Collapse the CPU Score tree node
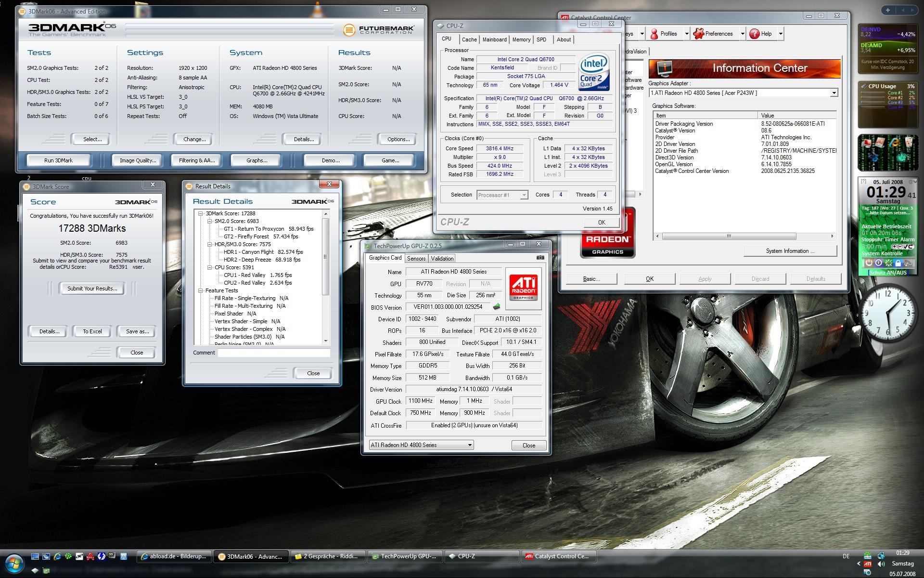Screen dimensions: 924x578 [210, 267]
